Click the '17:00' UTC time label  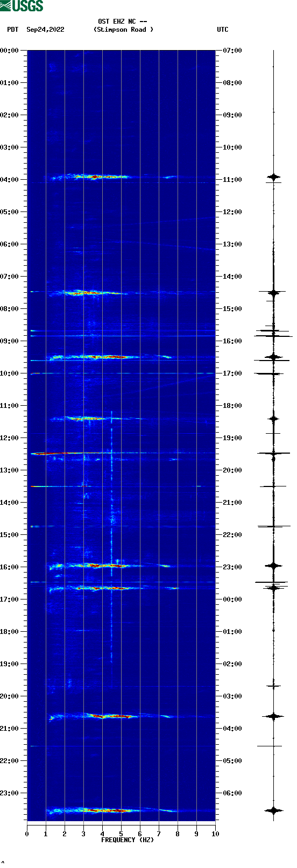(x=232, y=373)
